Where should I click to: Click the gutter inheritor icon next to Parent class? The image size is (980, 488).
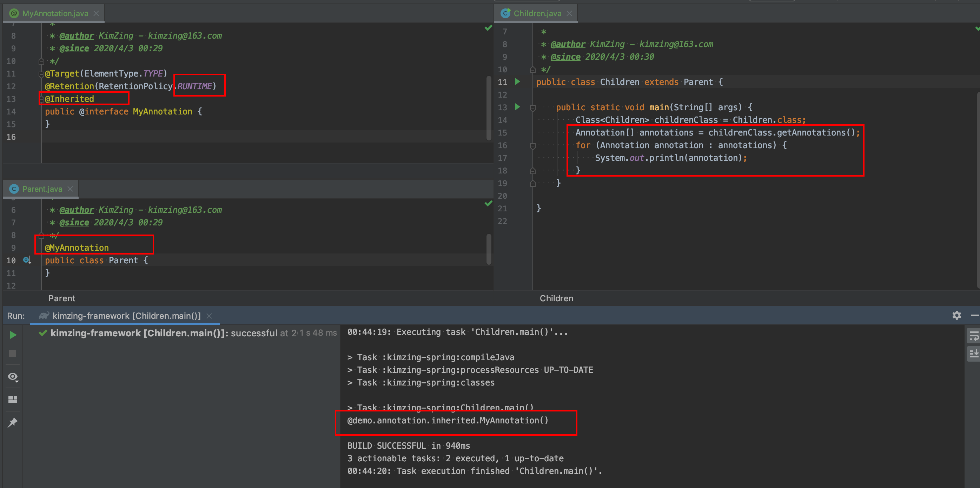click(x=27, y=260)
